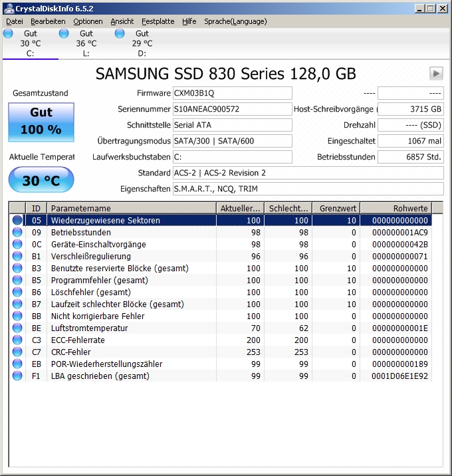
Task: Click the Standard field ACS-2 Revision 2
Action: click(308, 173)
